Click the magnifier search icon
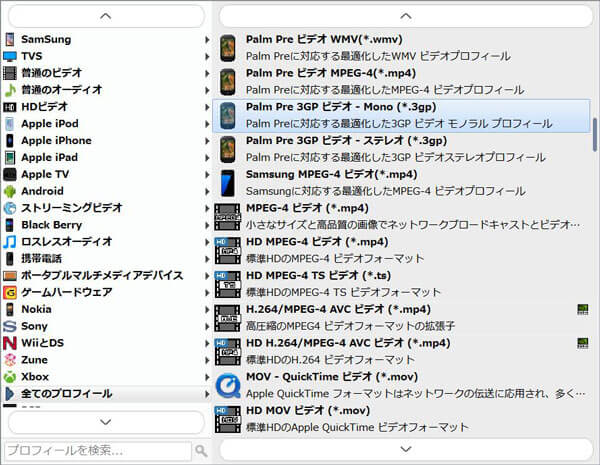Viewport: 600px width, 465px height. [201, 450]
